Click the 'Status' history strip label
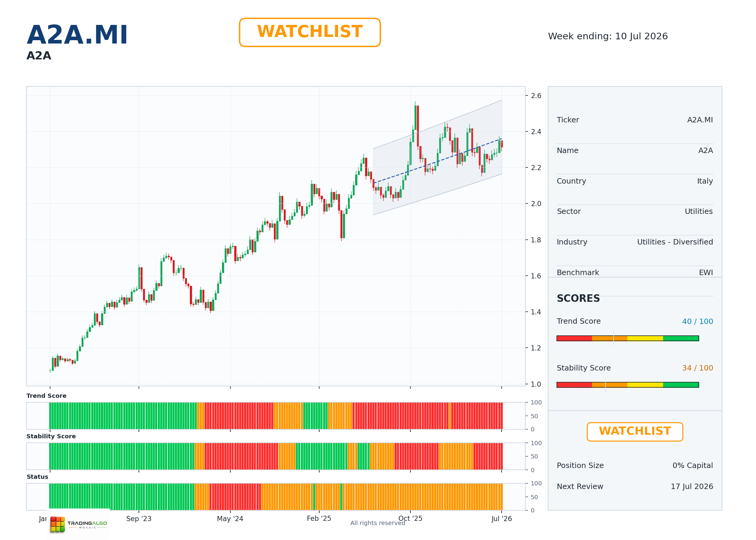Viewport: 756px width, 540px height. pos(37,477)
